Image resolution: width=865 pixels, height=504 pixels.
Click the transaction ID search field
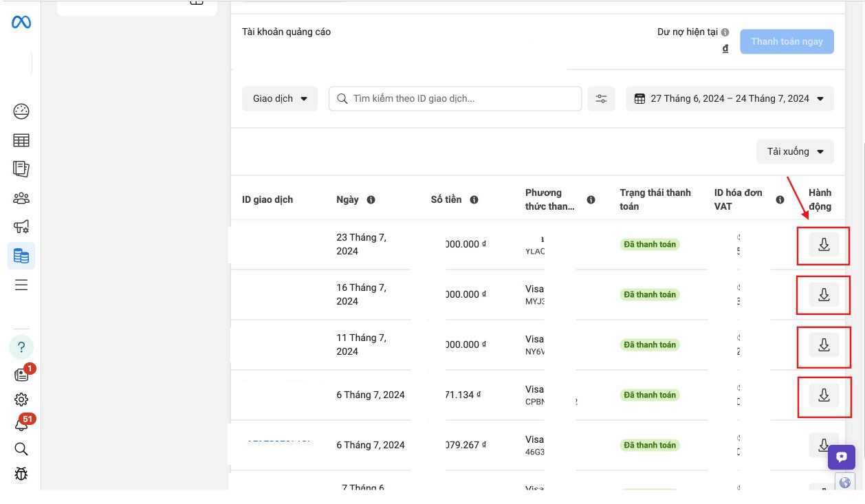455,98
